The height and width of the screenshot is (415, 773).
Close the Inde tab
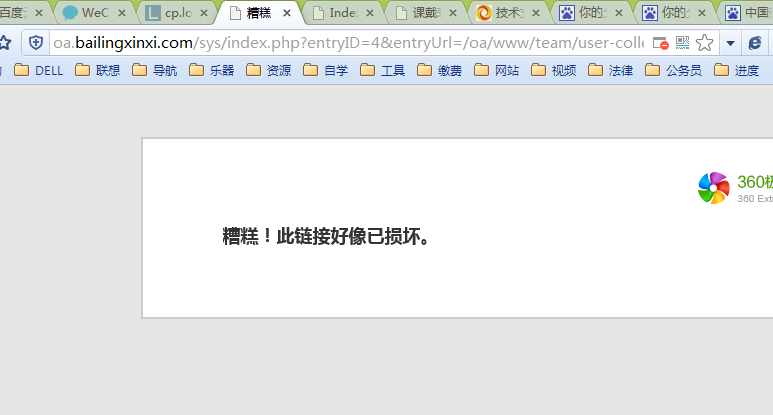[370, 13]
